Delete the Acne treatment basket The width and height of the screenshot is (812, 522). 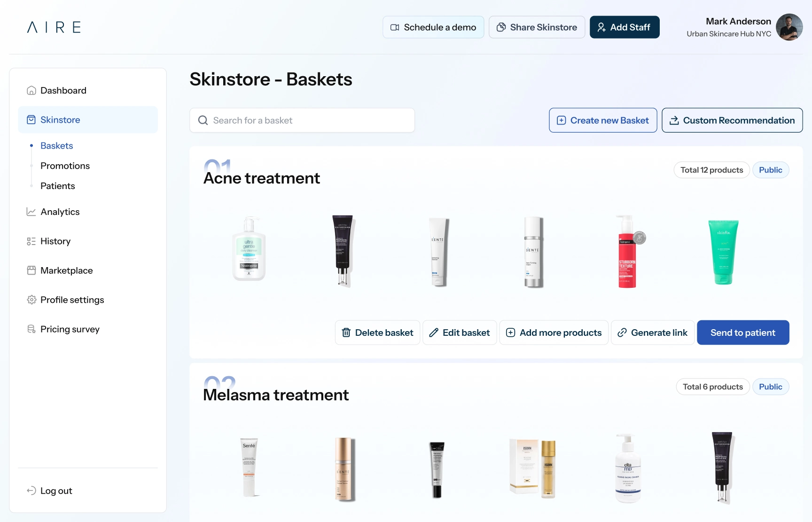tap(377, 332)
